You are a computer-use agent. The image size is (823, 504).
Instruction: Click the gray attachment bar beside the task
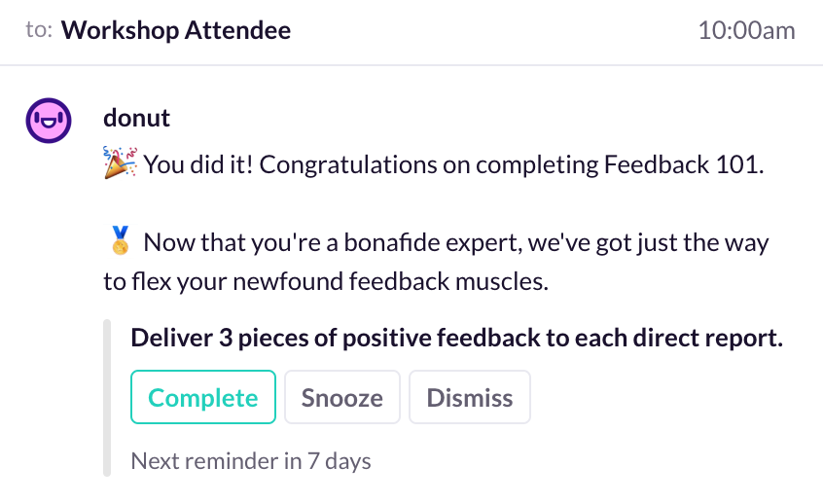[x=107, y=397]
